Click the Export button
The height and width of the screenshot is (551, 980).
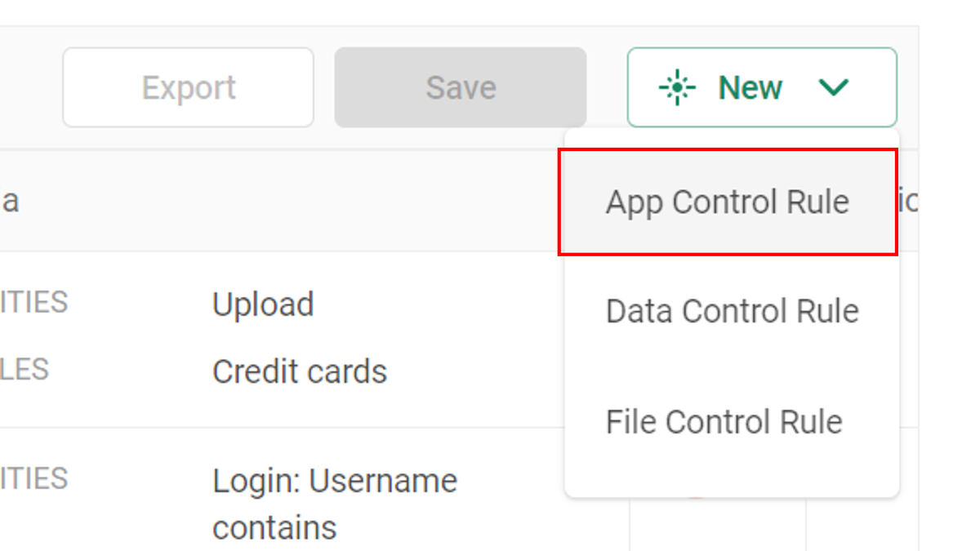188,87
